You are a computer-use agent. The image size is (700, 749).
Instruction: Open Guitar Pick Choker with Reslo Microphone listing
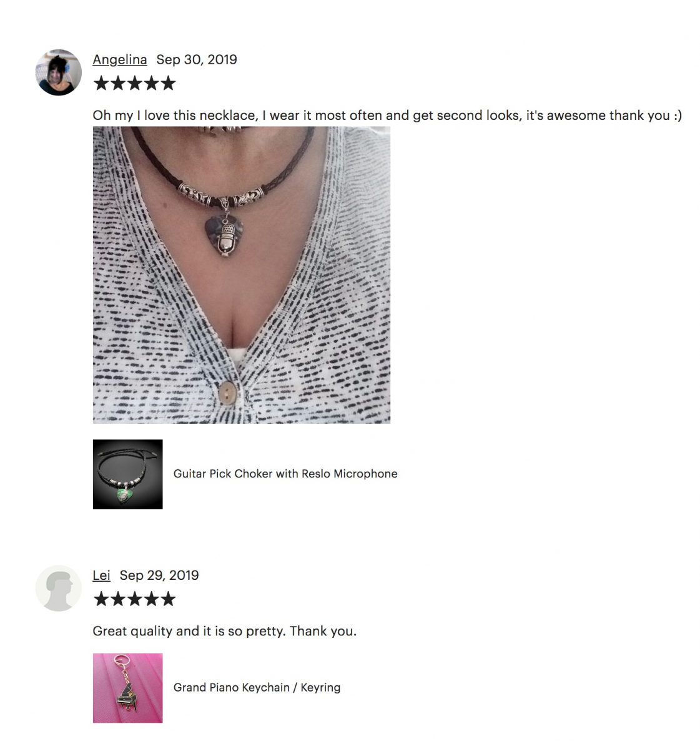tap(285, 474)
